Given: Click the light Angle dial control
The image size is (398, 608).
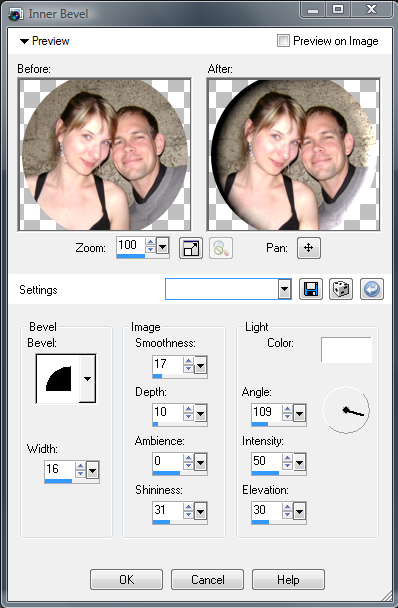Looking at the screenshot, I should pos(346,410).
